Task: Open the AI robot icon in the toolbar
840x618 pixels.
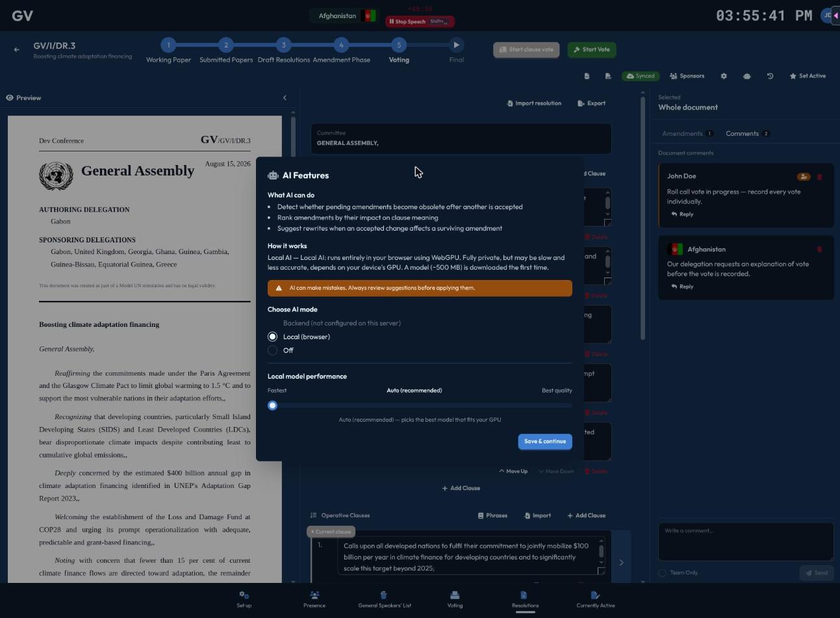Action: tap(747, 76)
